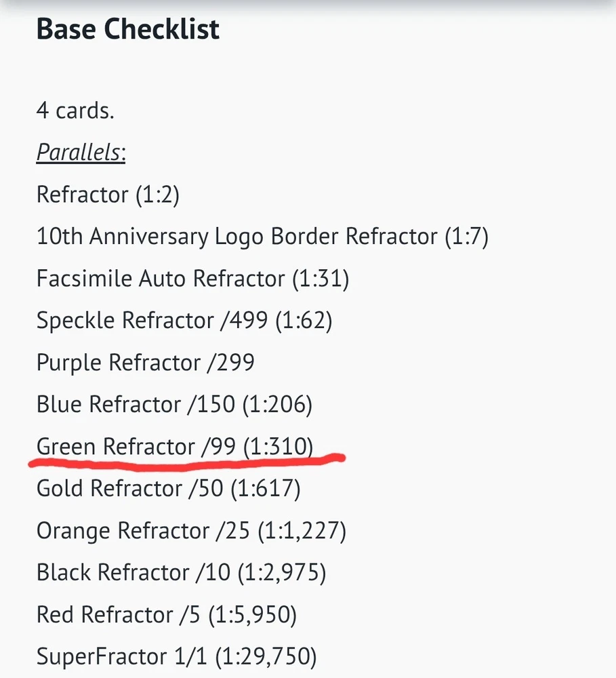Click the Gold Refractor /50 entry

pos(129,489)
